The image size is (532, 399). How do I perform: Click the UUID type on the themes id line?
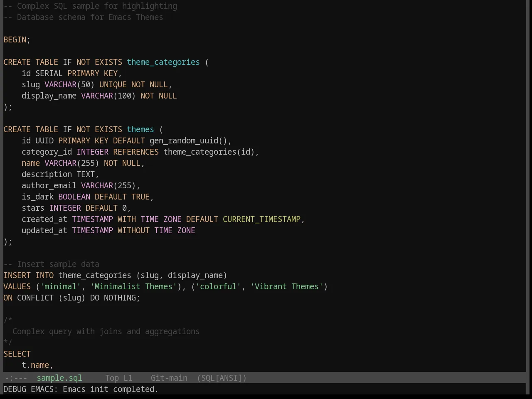coord(44,140)
